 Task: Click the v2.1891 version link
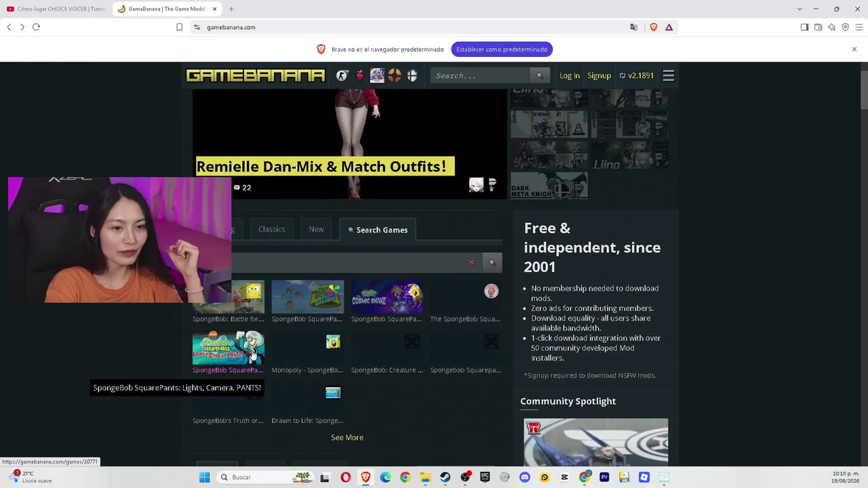[x=637, y=76]
